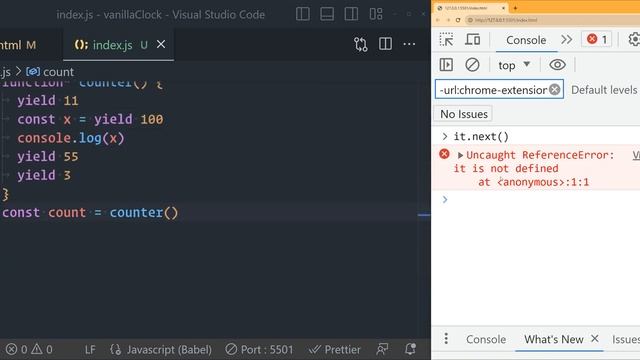Open source control changes compare icon
Viewport: 640px width, 360px height.
tap(361, 44)
